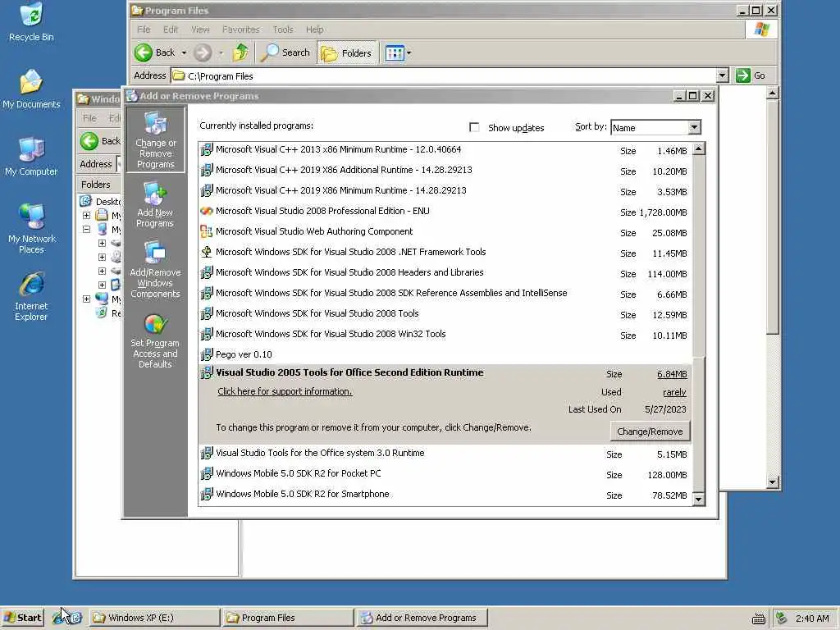The image size is (840, 630).
Task: Open address bar dropdown in Program Files
Action: 722,75
